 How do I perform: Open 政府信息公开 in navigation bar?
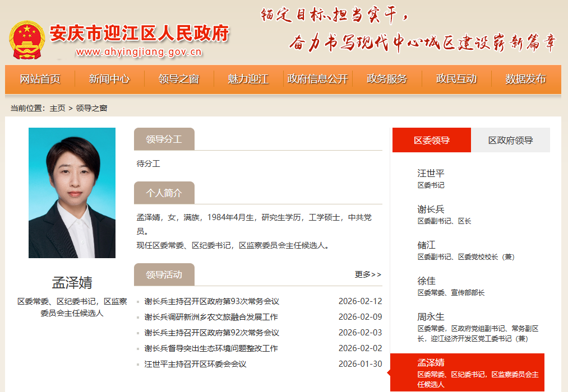318,79
